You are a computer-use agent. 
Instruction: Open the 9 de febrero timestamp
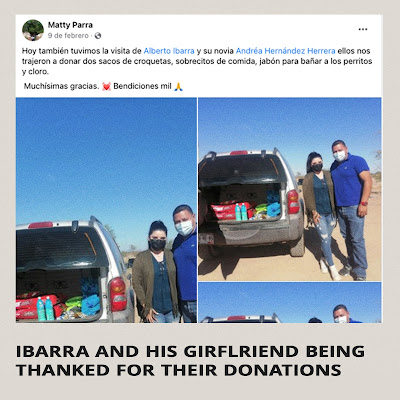point(68,36)
